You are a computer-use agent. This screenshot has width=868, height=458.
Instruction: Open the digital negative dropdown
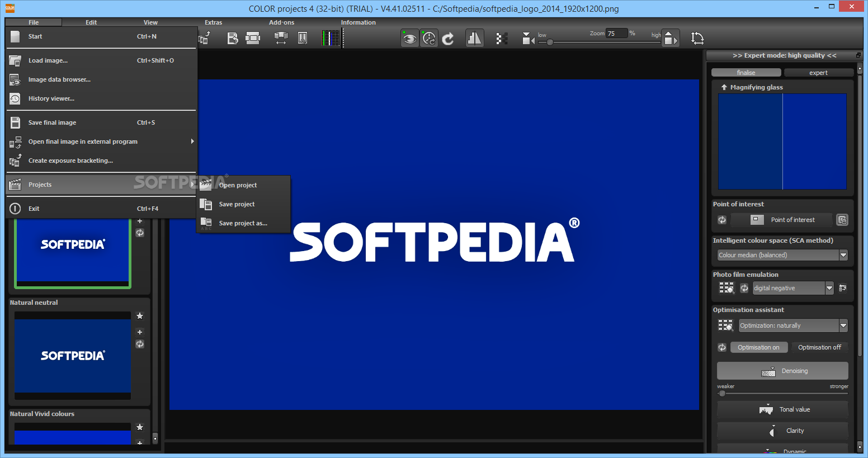(793, 288)
